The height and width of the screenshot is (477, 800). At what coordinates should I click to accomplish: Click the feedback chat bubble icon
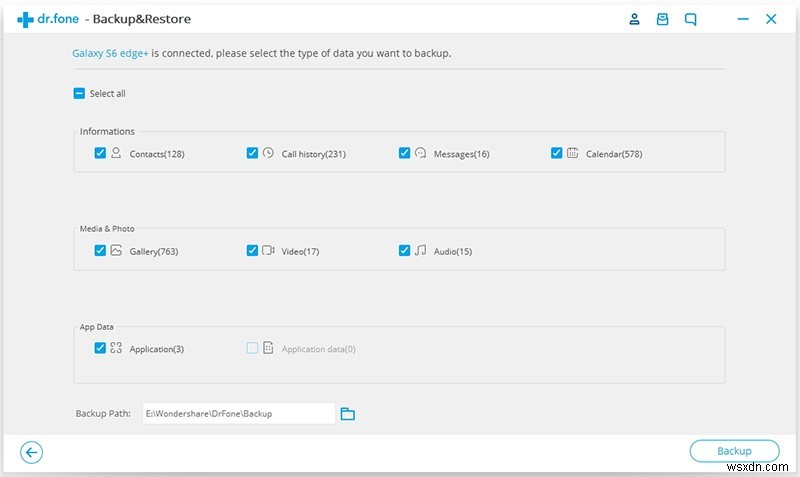(x=691, y=19)
